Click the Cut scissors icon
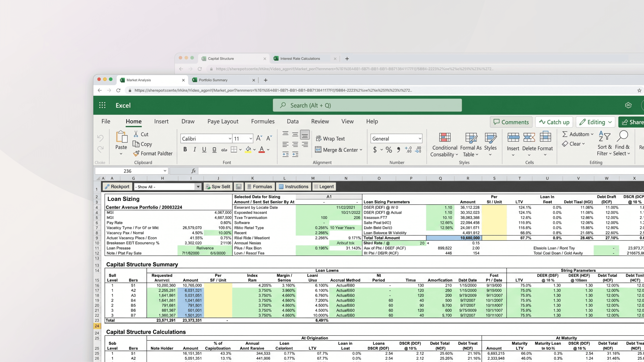This screenshot has width=644, height=362. [x=136, y=134]
